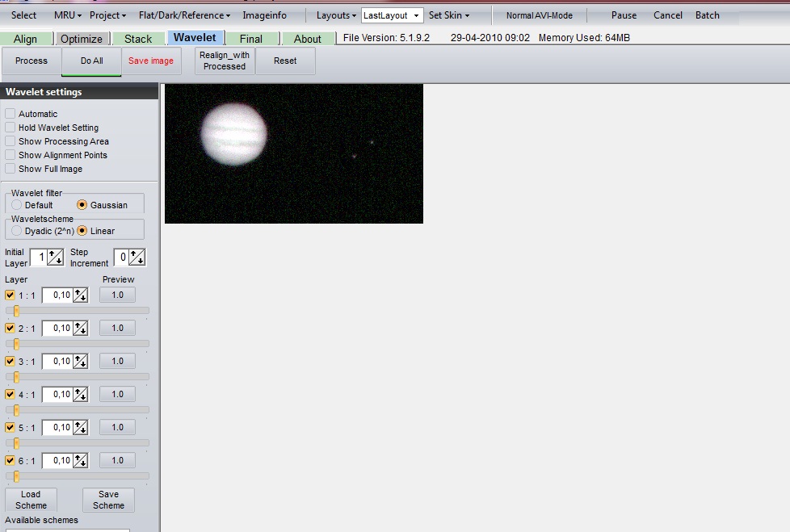This screenshot has width=790, height=532.
Task: Open the Layouts dropdown
Action: [336, 15]
